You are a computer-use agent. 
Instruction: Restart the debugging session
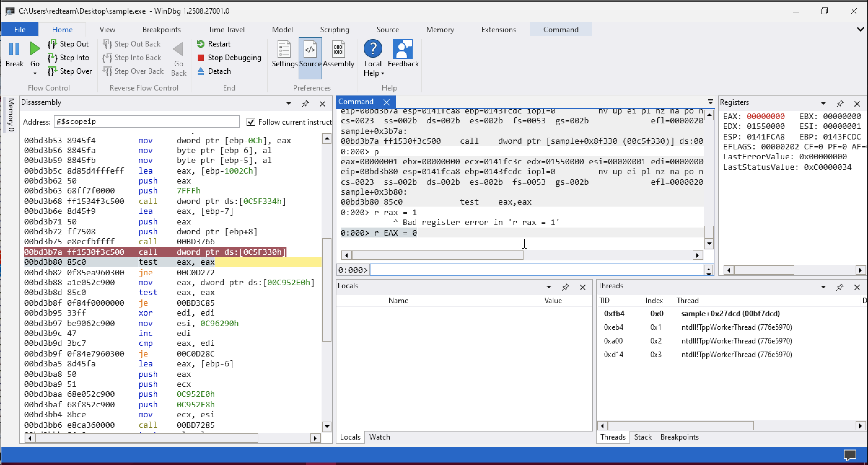coord(214,44)
